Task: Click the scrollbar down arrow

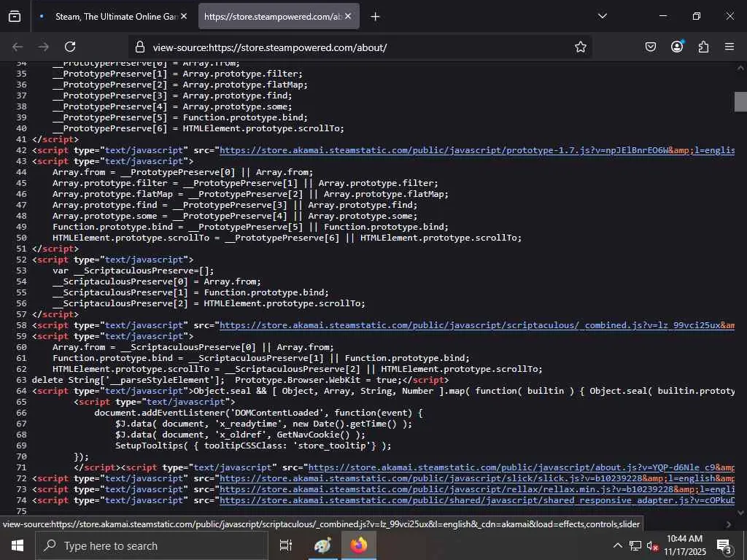Action: point(740,513)
